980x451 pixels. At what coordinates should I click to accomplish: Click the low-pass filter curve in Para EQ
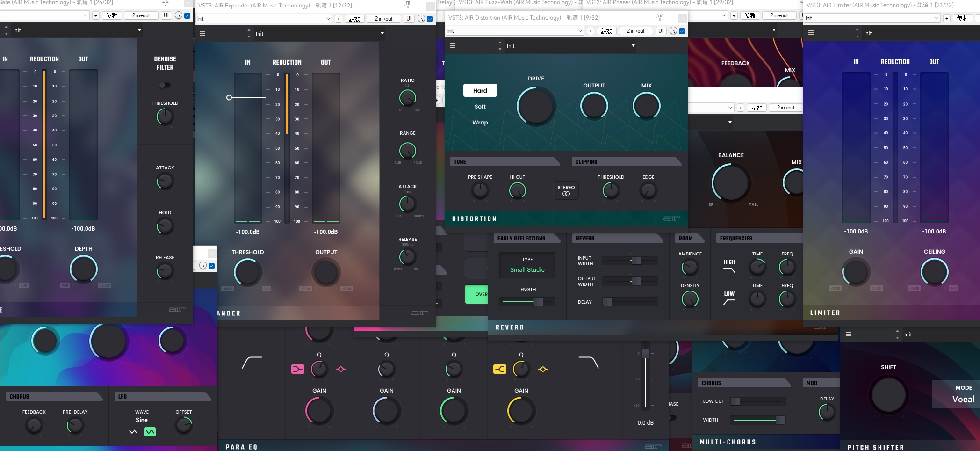[589, 363]
